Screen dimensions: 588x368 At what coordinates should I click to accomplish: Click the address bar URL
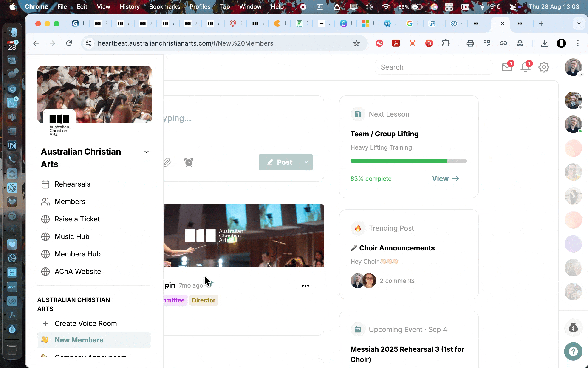click(x=186, y=43)
